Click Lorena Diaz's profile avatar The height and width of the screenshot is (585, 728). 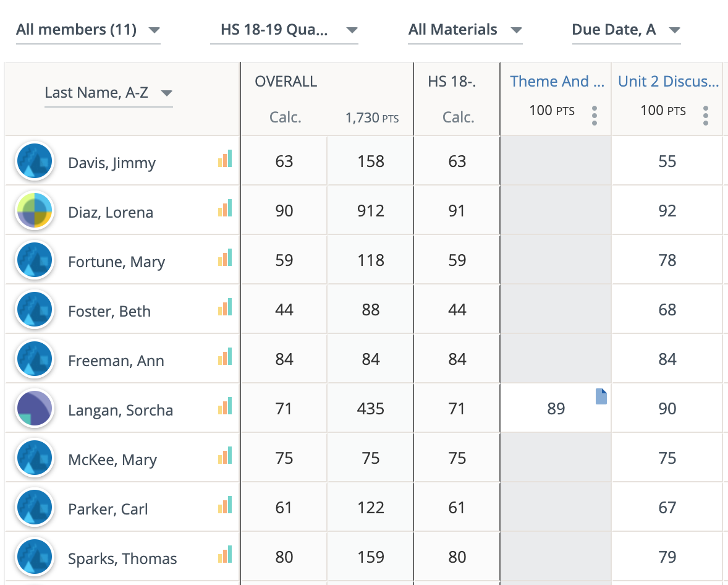click(x=35, y=211)
